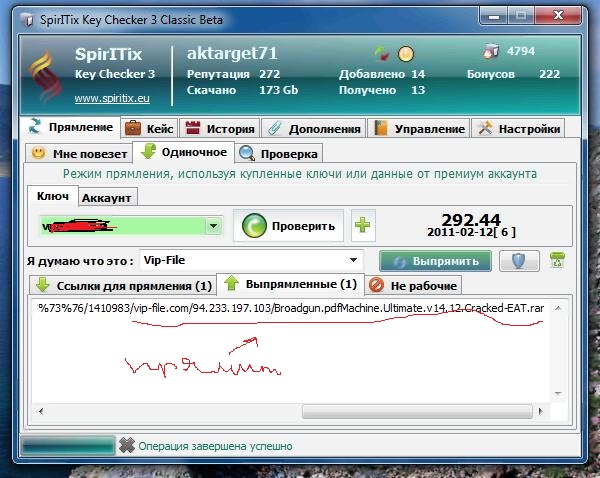Click the Репутация 272 value
600x478 pixels.
point(270,74)
